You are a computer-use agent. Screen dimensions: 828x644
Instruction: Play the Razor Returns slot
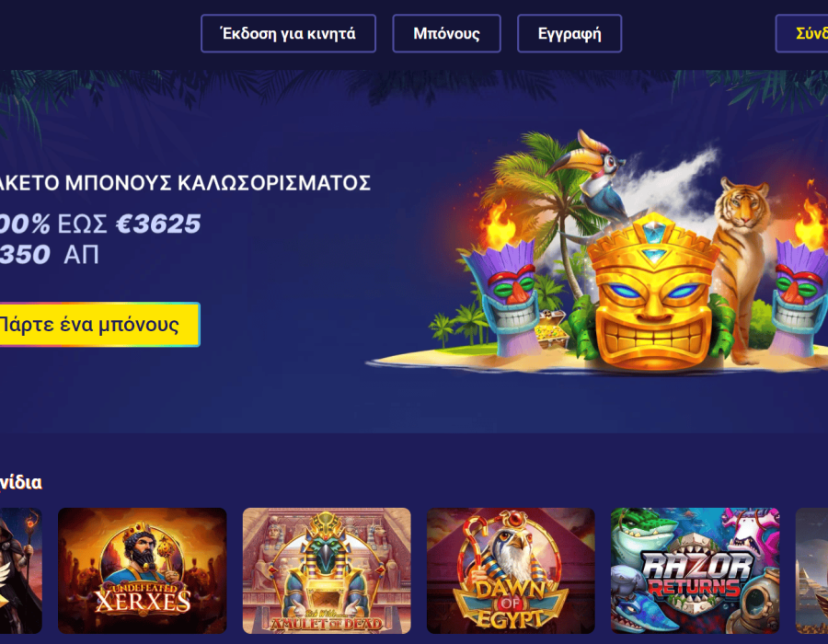695,570
